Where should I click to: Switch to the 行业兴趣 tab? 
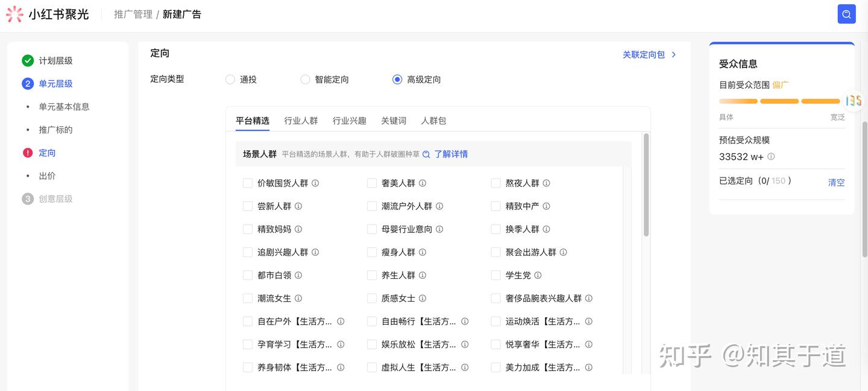350,121
